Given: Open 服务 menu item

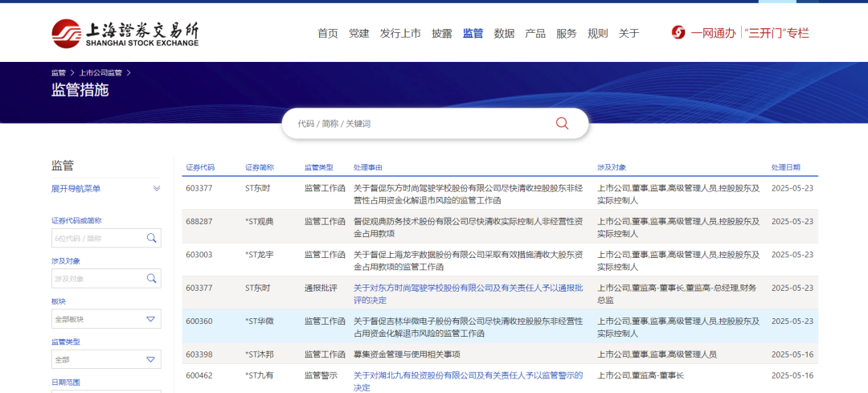Looking at the screenshot, I should point(567,33).
